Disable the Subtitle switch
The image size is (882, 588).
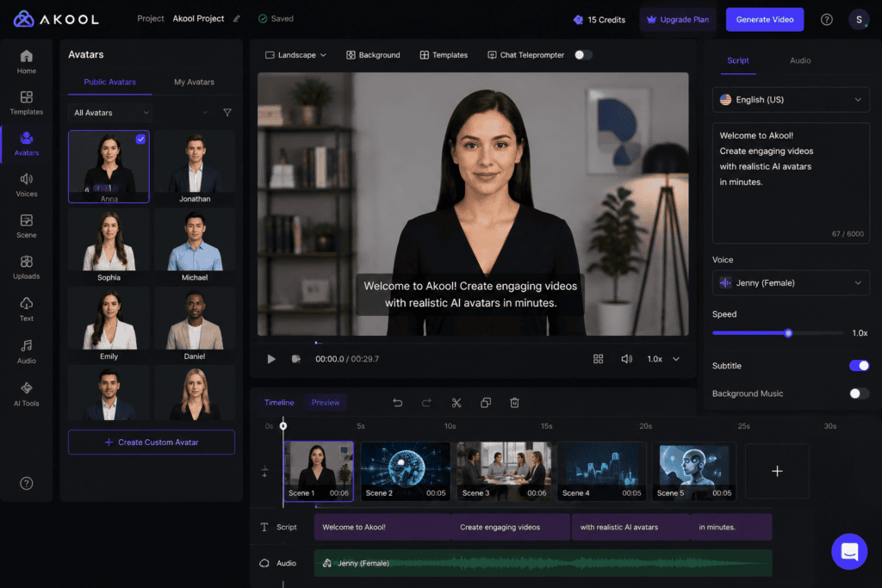859,366
